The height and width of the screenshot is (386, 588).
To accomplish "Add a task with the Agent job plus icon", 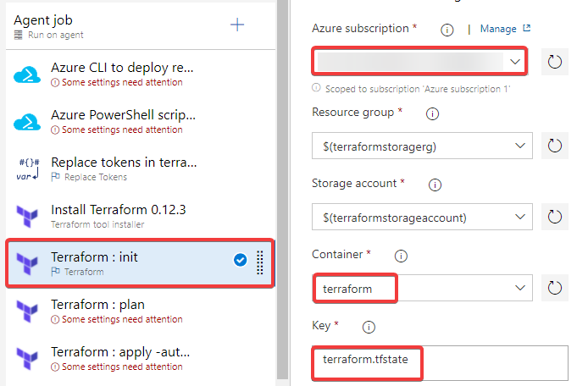I will click(237, 25).
